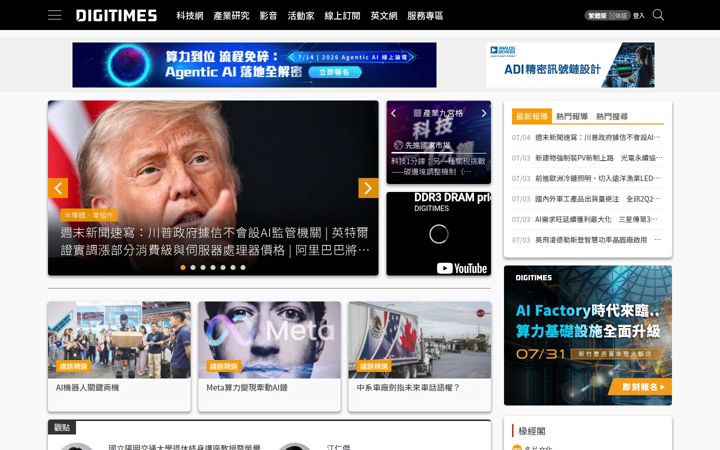Open headline 週末新聞速寫 on main slide
The image size is (720, 450).
(214, 241)
